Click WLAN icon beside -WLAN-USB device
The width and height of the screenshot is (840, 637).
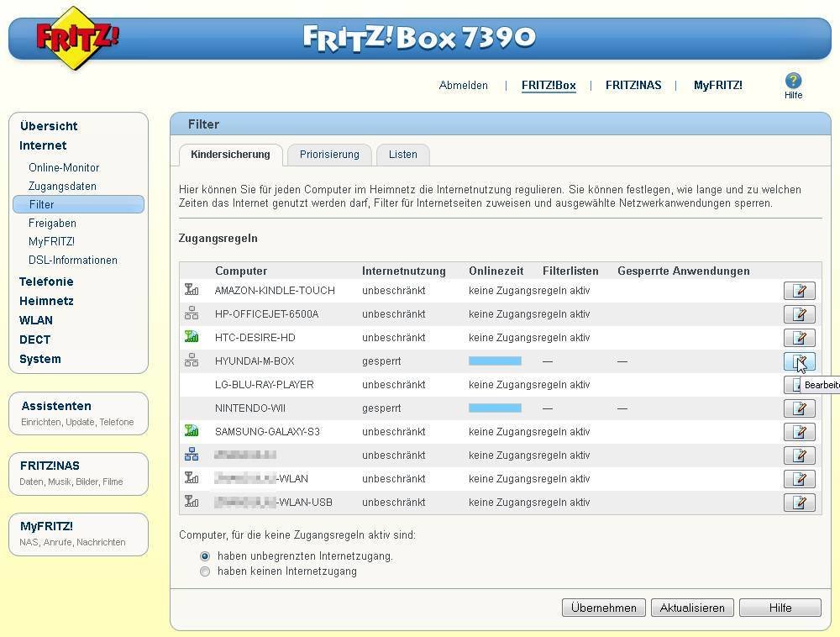[x=192, y=502]
